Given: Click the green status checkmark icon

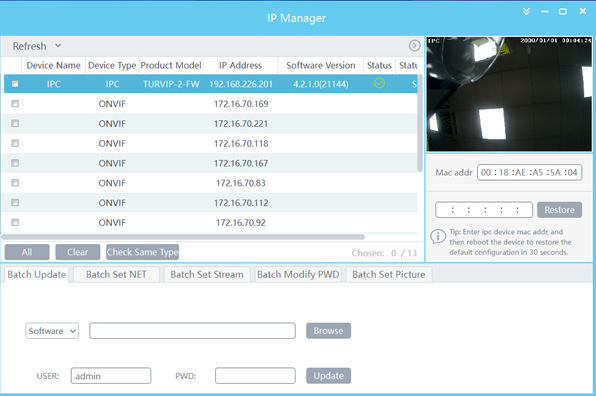Looking at the screenshot, I should point(379,83).
